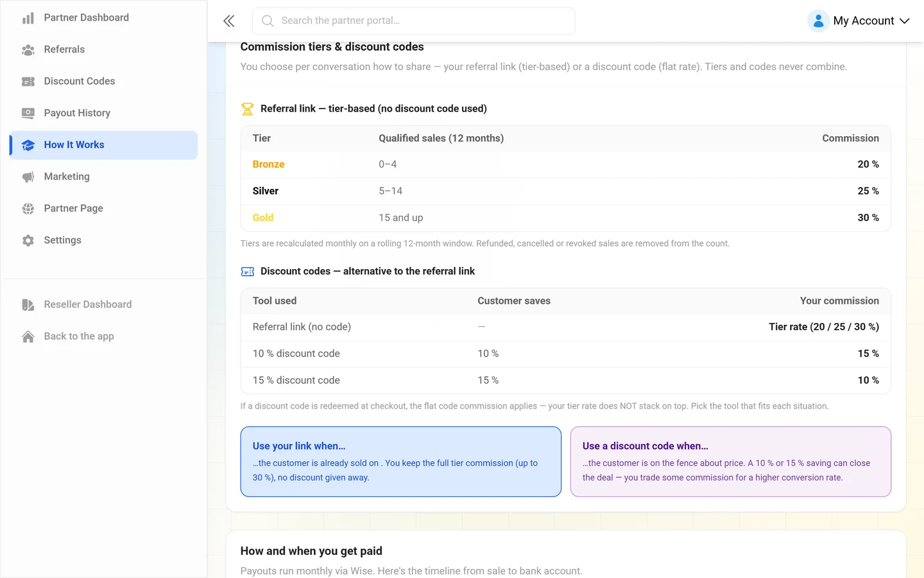Image resolution: width=924 pixels, height=578 pixels.
Task: Click the 25 % Silver commission value
Action: [x=868, y=191]
